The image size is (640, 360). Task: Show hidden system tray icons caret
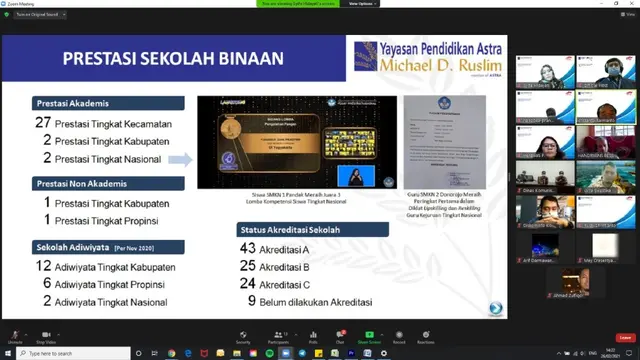558,353
